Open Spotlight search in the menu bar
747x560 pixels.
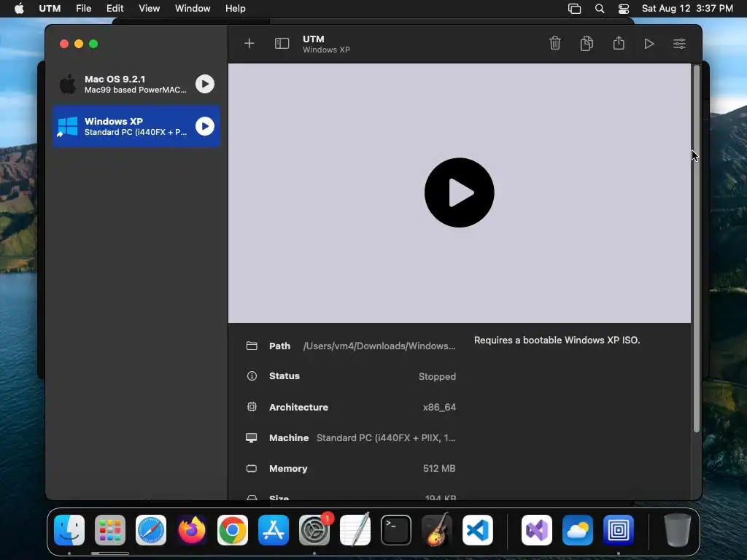pos(600,9)
